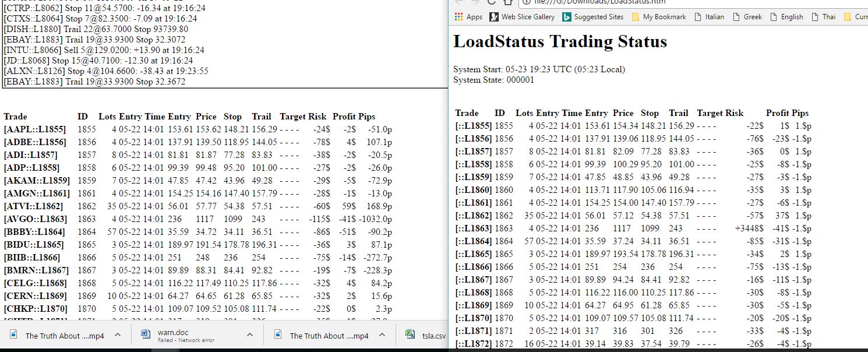Click the Trade column header in left window
Viewport: 868px width, 352px height.
(x=15, y=117)
